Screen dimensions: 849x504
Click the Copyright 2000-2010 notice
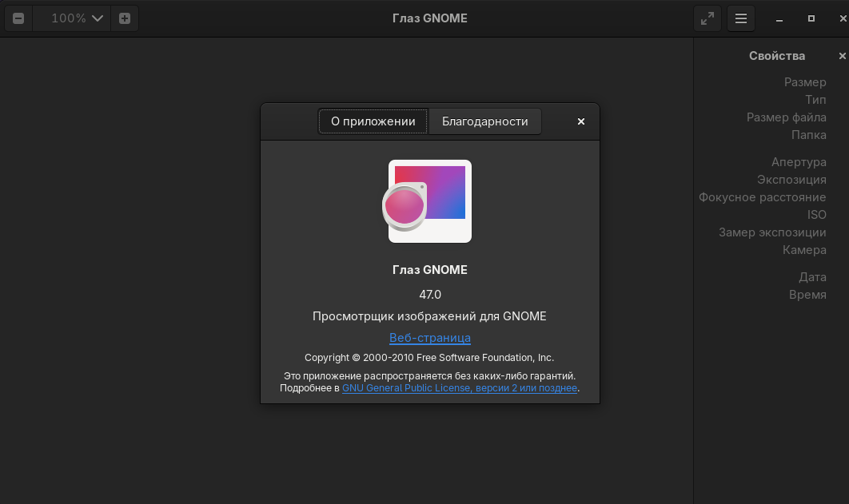pos(429,358)
